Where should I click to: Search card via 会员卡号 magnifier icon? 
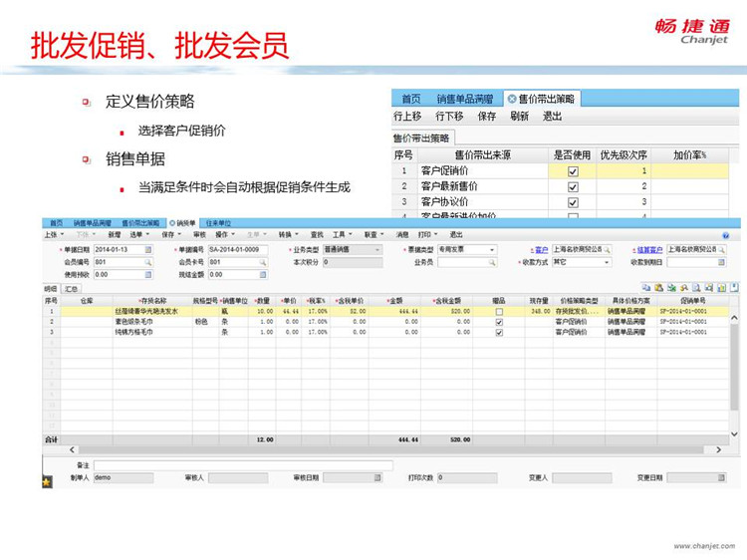[x=263, y=262]
